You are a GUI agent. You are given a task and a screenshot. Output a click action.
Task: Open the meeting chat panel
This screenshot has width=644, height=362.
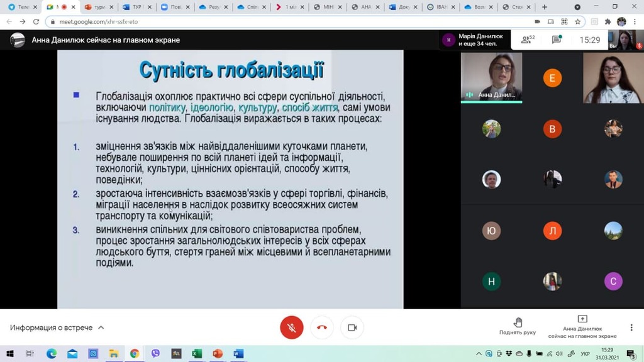557,40
